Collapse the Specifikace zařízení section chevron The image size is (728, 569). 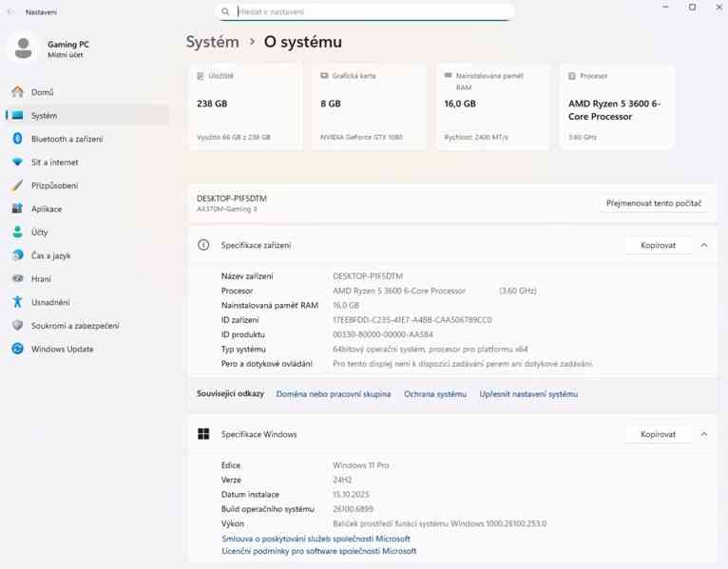click(x=704, y=245)
